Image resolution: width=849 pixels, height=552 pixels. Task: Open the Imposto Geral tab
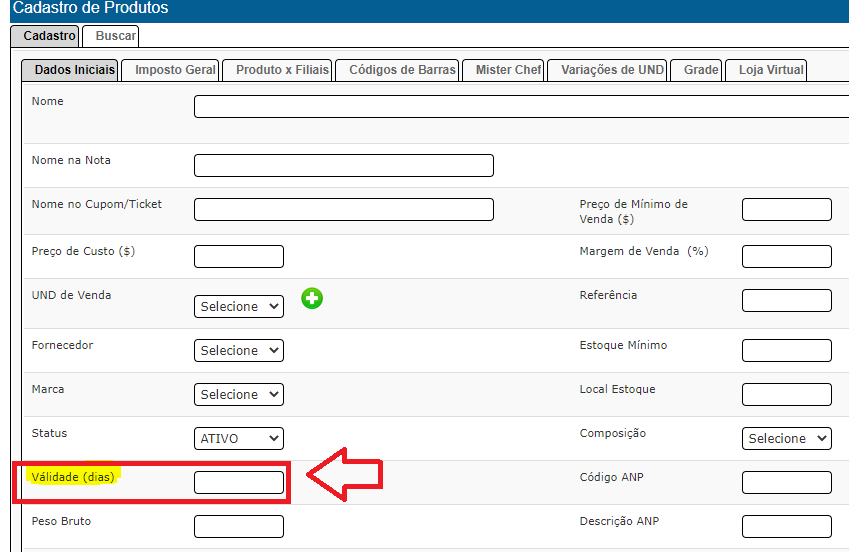pyautogui.click(x=171, y=70)
